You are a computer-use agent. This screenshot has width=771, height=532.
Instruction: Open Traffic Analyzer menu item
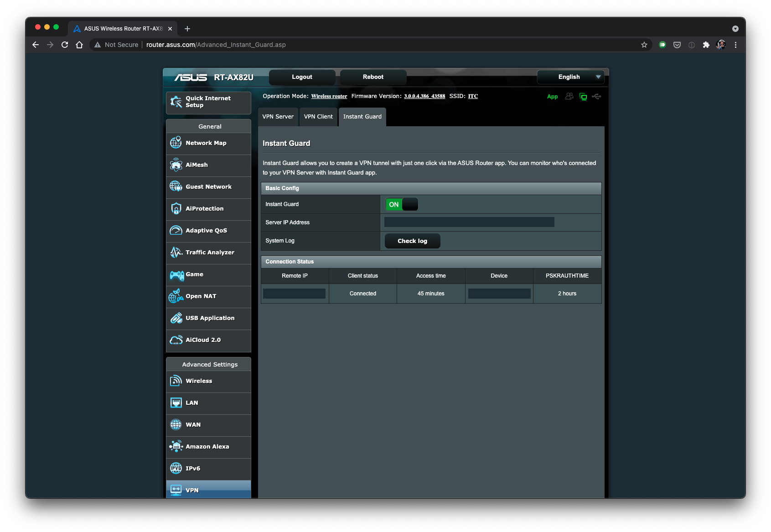(x=209, y=253)
